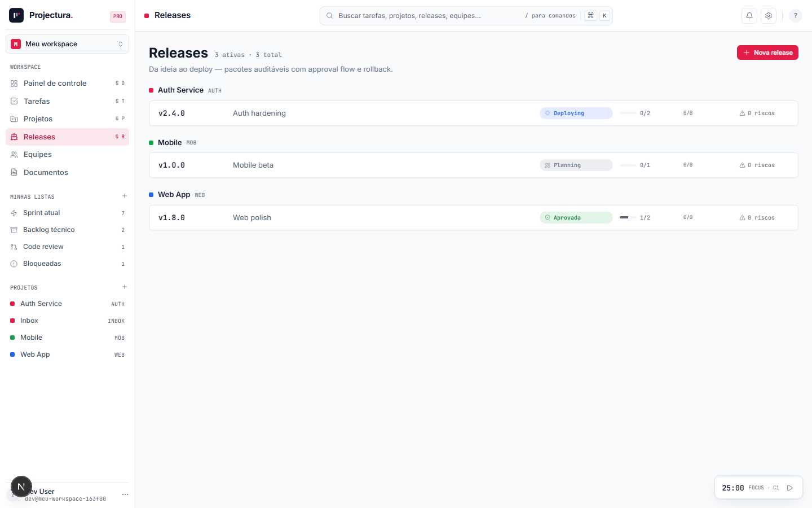Click the Projectura logo icon

click(x=16, y=15)
